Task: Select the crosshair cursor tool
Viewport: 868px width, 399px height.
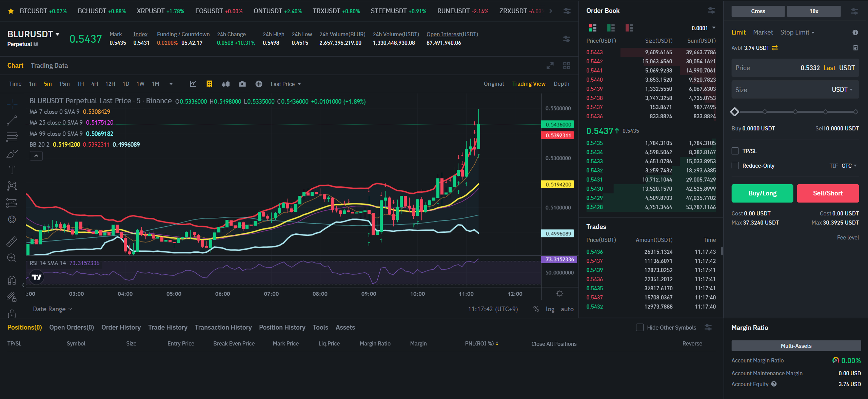Action: [12, 104]
